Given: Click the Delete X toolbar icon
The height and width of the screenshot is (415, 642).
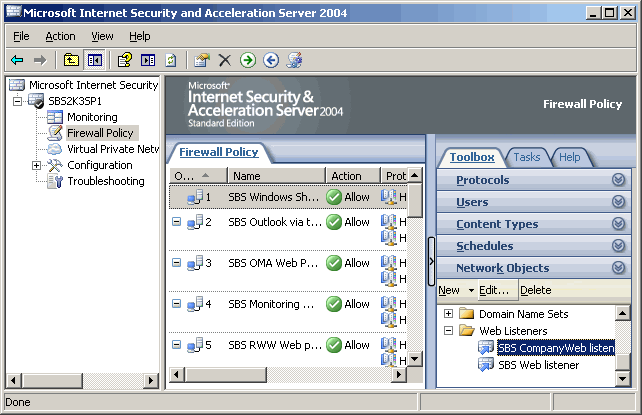Looking at the screenshot, I should [x=225, y=60].
